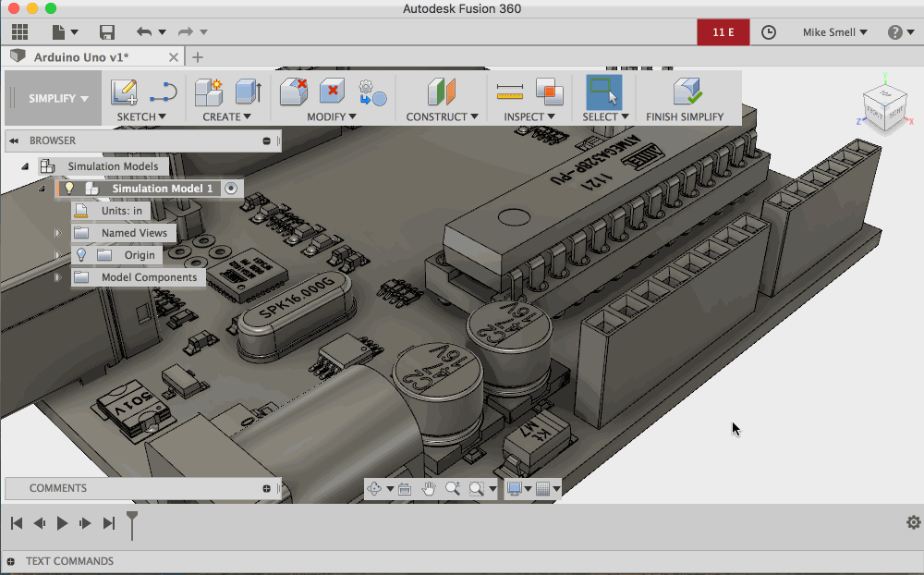Expand the Named Views folder
Viewport: 924px width, 575px height.
coord(57,233)
